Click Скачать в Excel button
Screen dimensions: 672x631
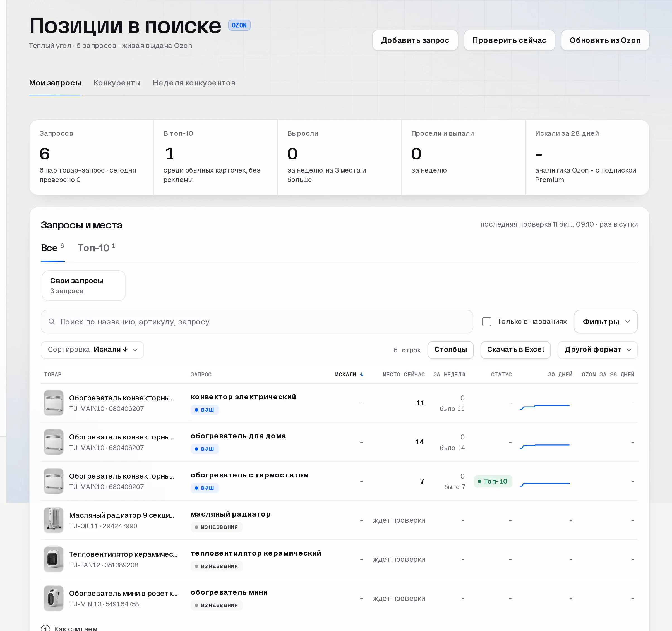pos(515,350)
